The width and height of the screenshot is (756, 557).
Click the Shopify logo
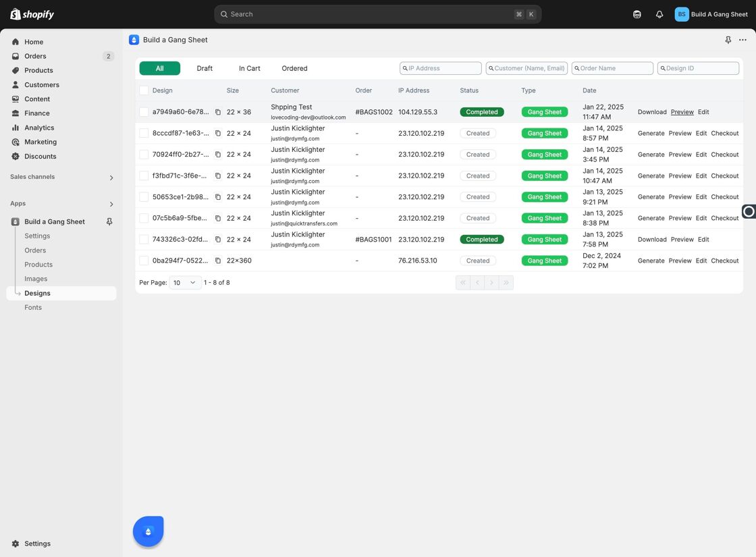32,14
